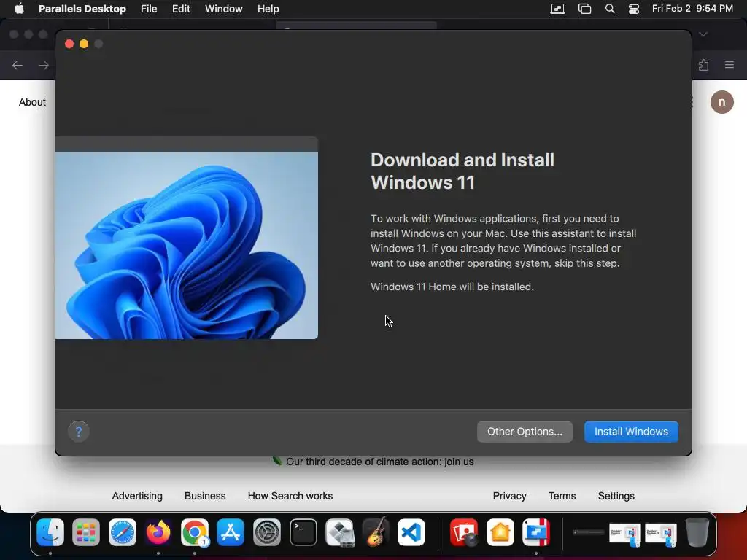
Task: Open How Search works footer link
Action: tap(290, 496)
